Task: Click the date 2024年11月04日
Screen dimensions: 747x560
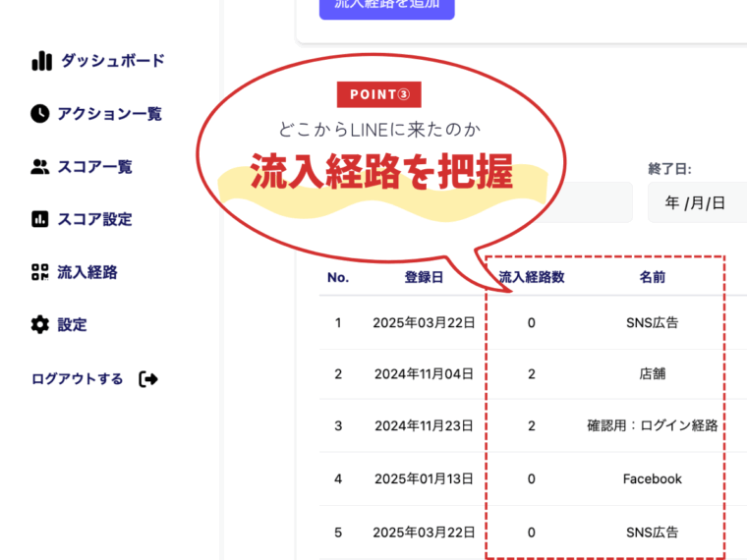Action: [424, 374]
